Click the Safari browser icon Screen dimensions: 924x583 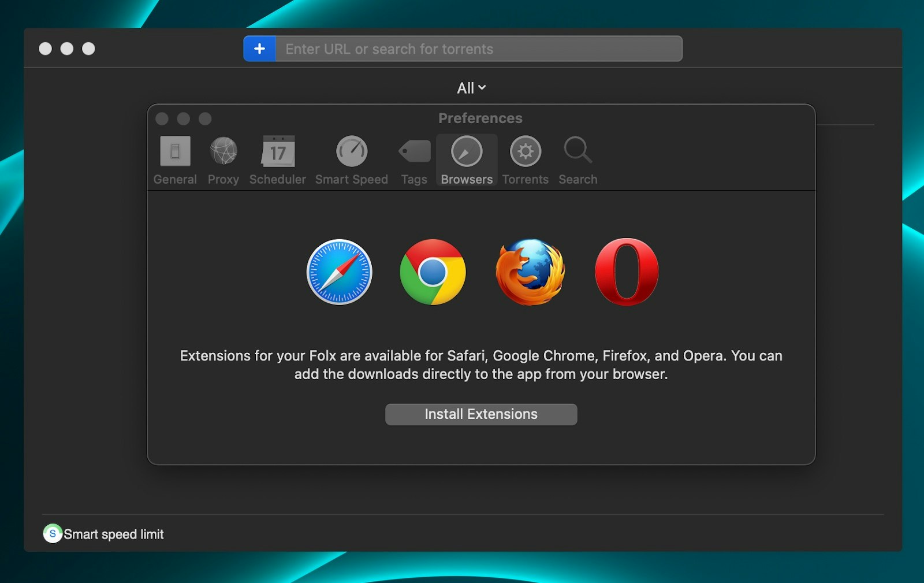[x=340, y=272]
